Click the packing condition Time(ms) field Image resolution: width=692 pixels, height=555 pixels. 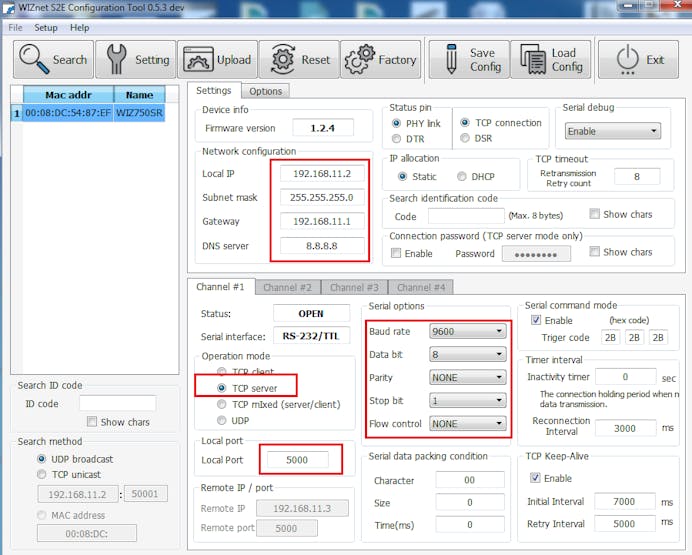click(470, 525)
